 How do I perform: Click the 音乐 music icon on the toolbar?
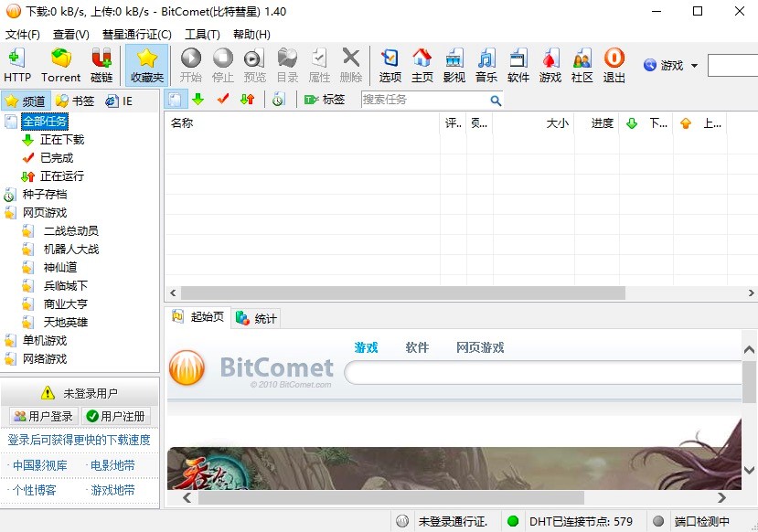pos(486,64)
